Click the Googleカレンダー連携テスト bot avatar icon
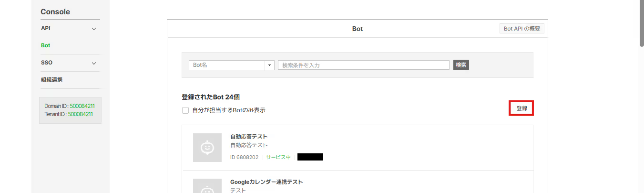This screenshot has width=644, height=193. [x=207, y=186]
